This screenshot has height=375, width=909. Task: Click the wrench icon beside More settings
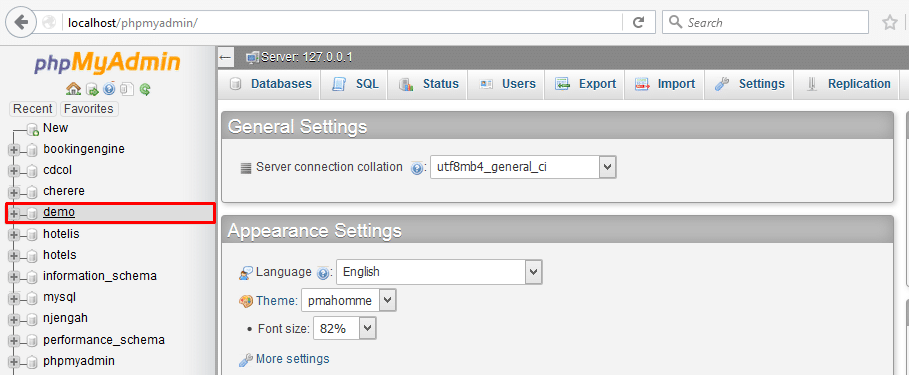[246, 360]
